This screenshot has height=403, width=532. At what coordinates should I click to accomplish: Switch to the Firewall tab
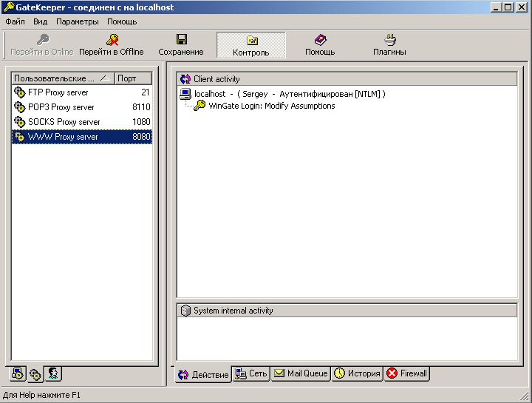click(407, 373)
